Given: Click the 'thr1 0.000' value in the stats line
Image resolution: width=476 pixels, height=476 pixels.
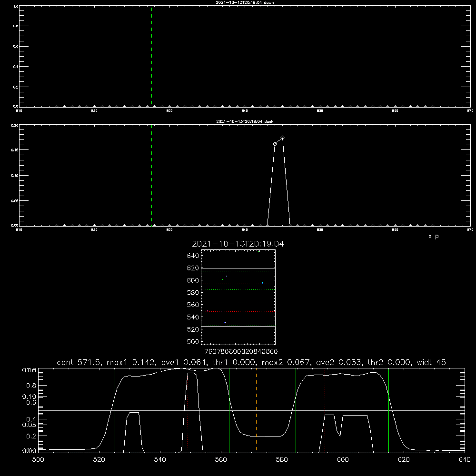Looking at the screenshot, I should point(233,362).
